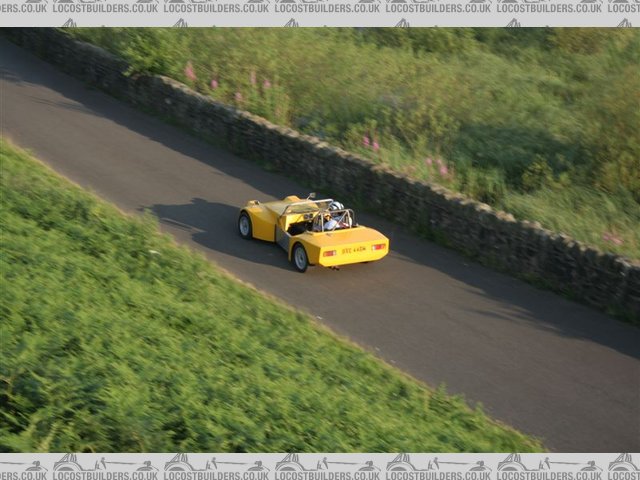Click the car's front wheel arch fender

point(257,218)
